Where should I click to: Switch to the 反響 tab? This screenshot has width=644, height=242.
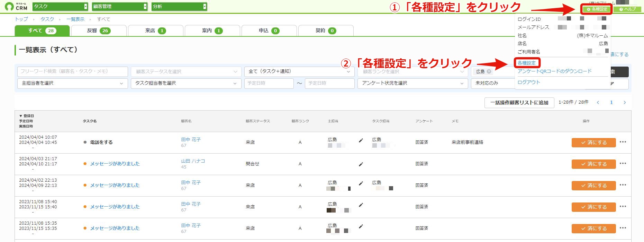coord(99,31)
